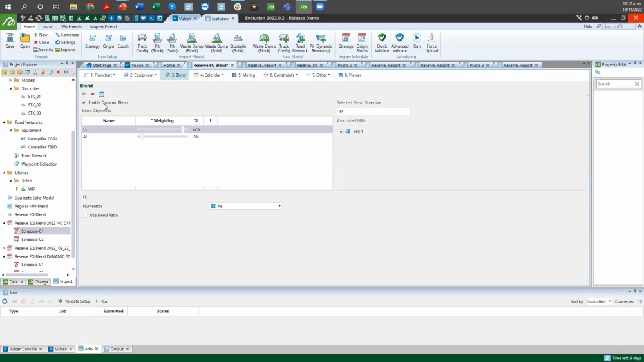Open Chrome from Windows taskbar

pos(90,6)
